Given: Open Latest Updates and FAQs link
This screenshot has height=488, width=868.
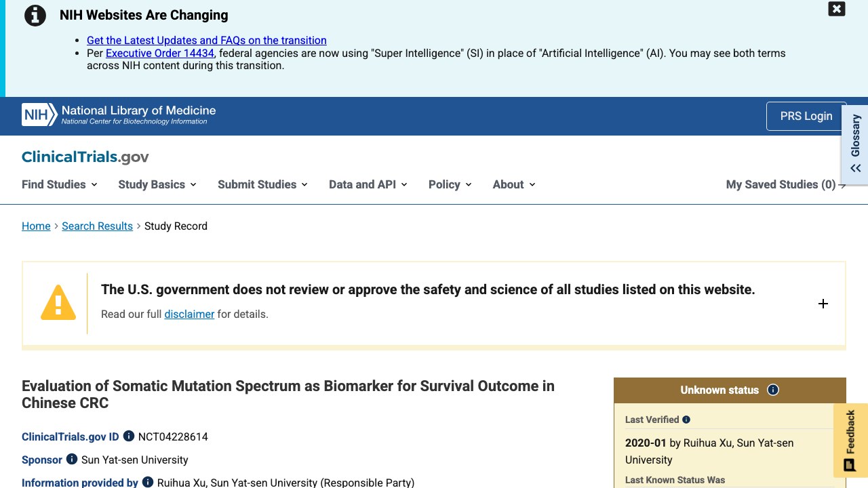Looking at the screenshot, I should click(207, 41).
